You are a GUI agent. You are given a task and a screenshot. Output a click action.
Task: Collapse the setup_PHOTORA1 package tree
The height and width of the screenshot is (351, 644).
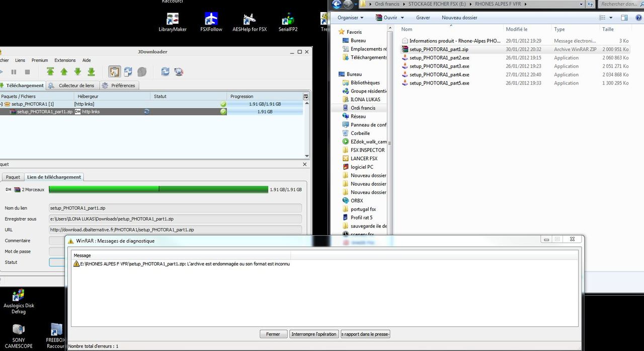[x=2, y=104]
